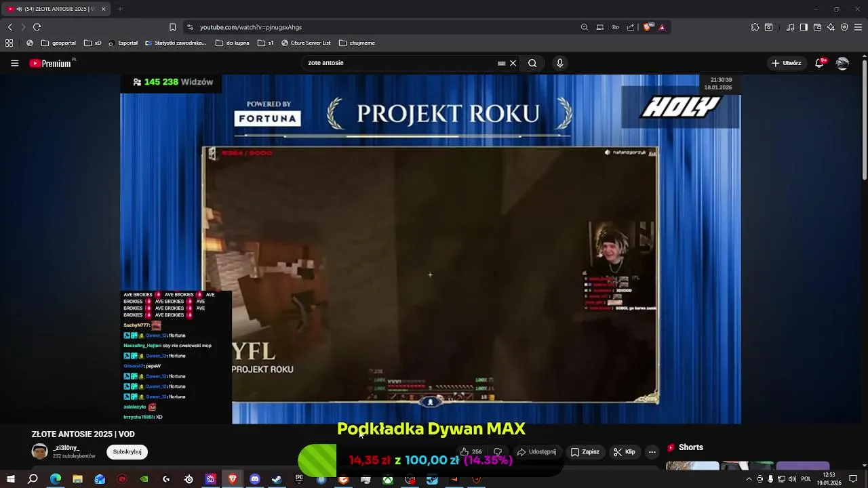The width and height of the screenshot is (868, 488).
Task: Open the more actions three-dot menu
Action: pos(652,452)
